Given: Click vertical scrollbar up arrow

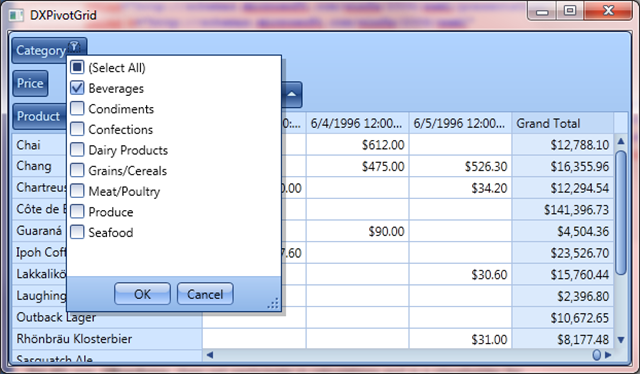Looking at the screenshot, I should click(621, 141).
